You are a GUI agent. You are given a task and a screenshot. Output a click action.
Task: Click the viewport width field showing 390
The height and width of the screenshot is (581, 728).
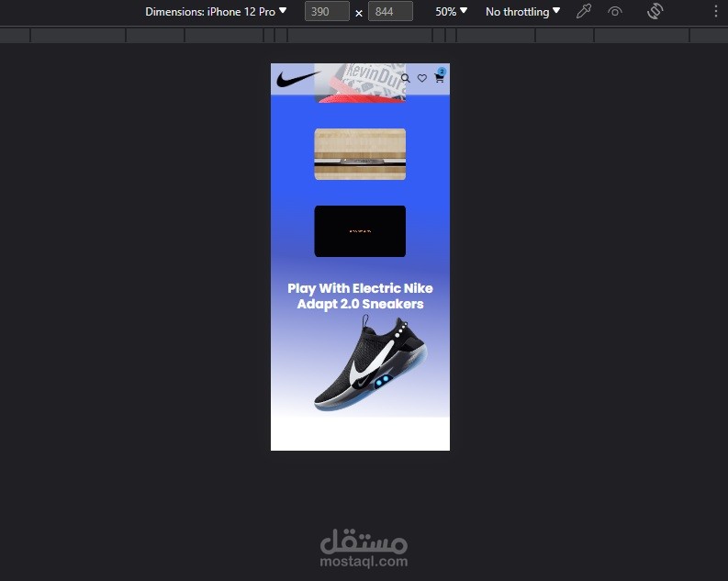pyautogui.click(x=327, y=12)
